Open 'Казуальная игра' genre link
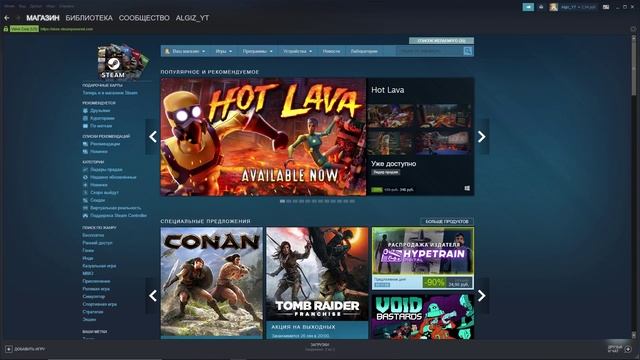This screenshot has width=640, height=360. coord(99,266)
